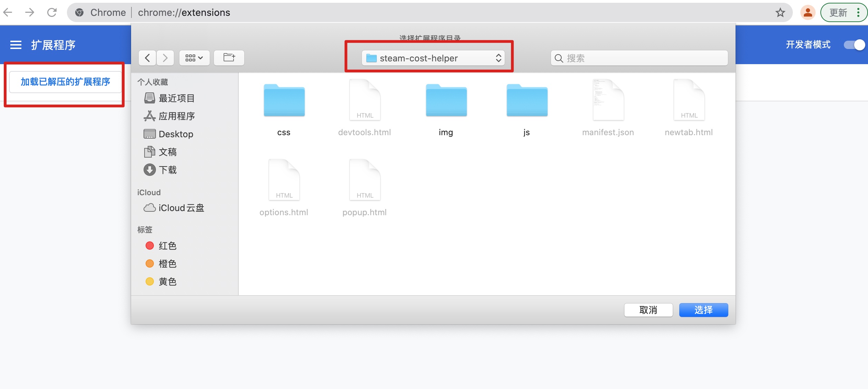Select 最近项目 in the sidebar
This screenshot has width=868, height=389.
pos(169,98)
